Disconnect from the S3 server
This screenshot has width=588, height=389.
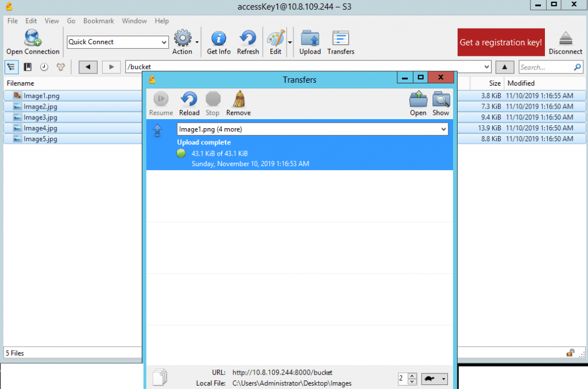coord(565,39)
